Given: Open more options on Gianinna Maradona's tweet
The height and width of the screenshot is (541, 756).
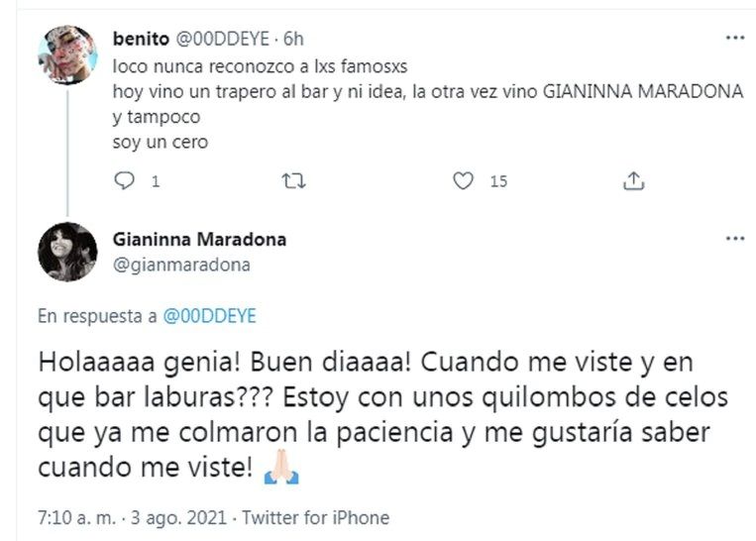Looking at the screenshot, I should pos(734,239).
